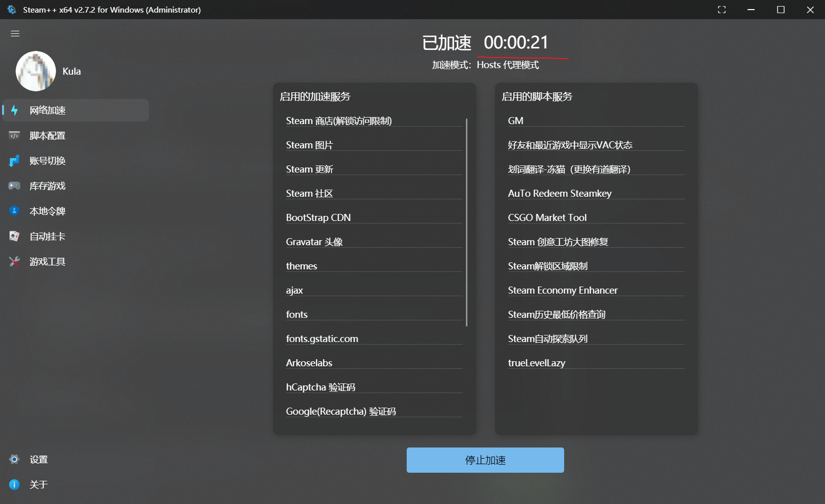
Task: Select Steam 更新 service row
Action: pyautogui.click(x=374, y=169)
